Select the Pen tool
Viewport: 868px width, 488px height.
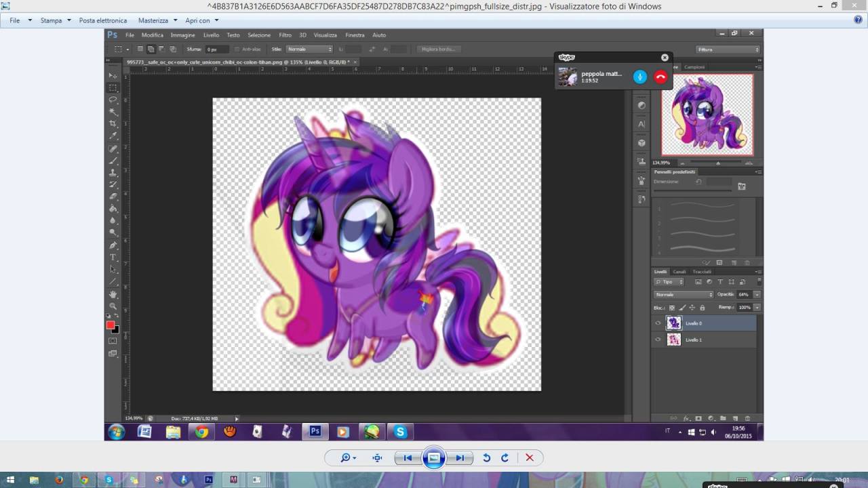click(113, 245)
